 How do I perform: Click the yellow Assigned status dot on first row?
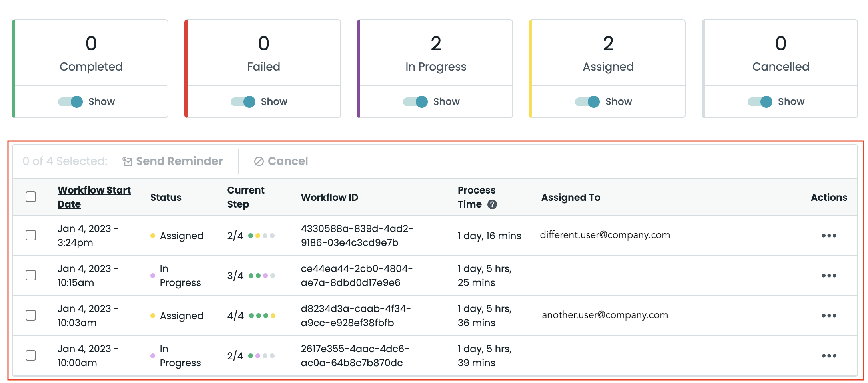pos(153,236)
